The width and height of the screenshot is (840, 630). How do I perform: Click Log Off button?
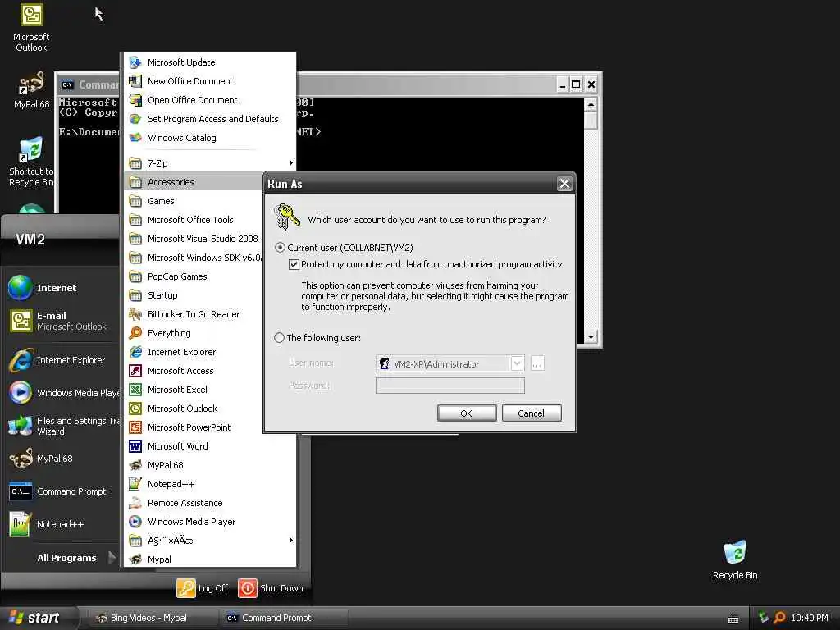click(203, 587)
